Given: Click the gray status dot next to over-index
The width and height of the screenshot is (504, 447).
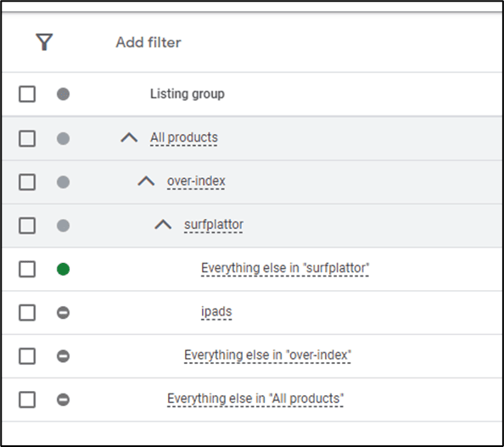Looking at the screenshot, I should point(63,182).
